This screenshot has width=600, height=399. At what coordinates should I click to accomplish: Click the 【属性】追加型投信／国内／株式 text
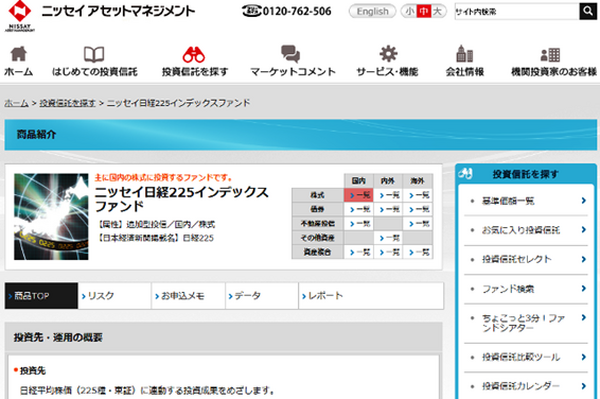tap(155, 224)
